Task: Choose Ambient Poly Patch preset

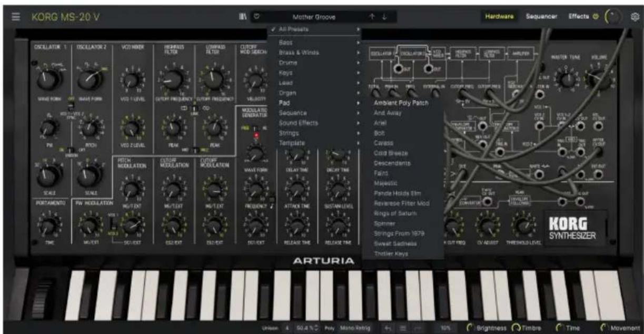Action: tap(403, 103)
